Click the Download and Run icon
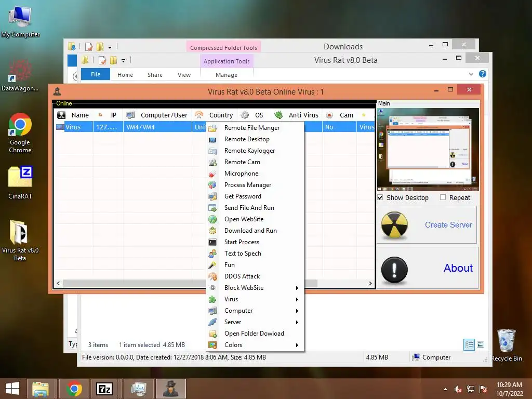Image resolution: width=532 pixels, height=399 pixels. pyautogui.click(x=212, y=231)
